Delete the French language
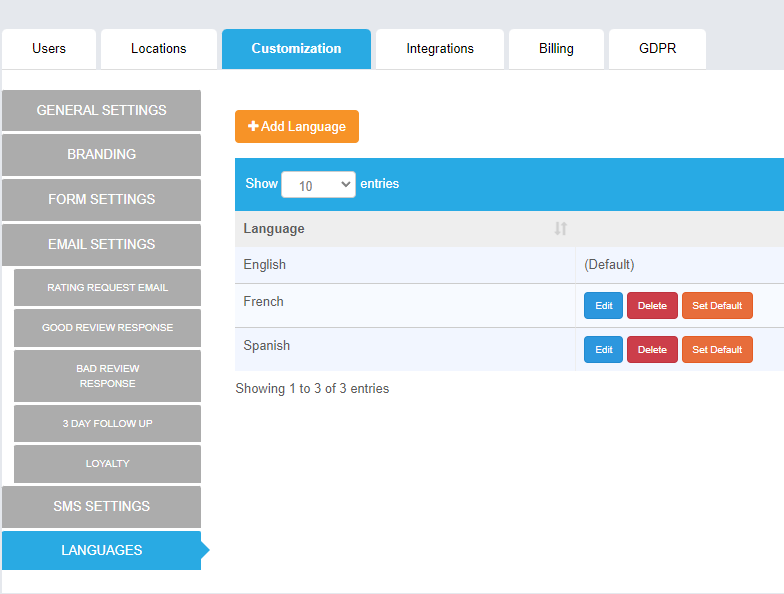 point(652,306)
